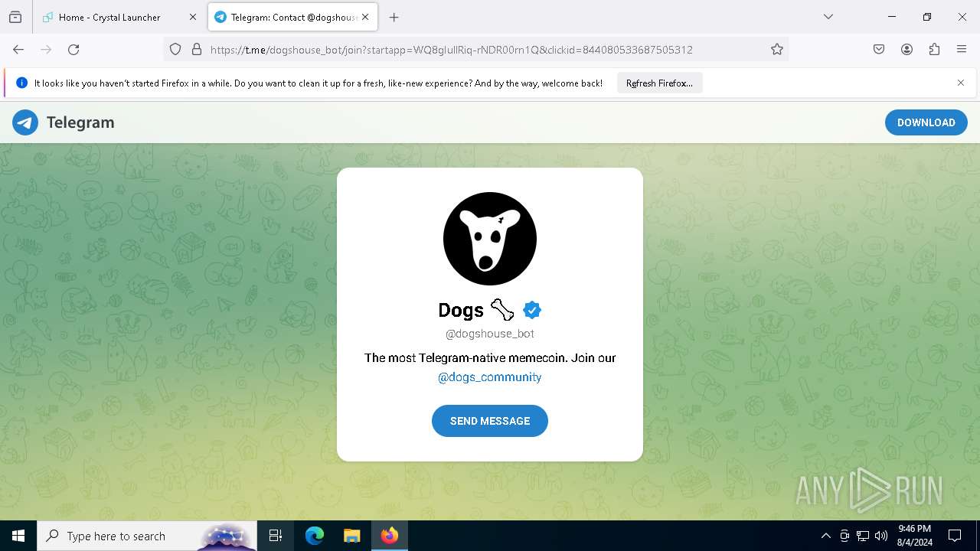Open the clock showing 9:46 PM

(914, 536)
